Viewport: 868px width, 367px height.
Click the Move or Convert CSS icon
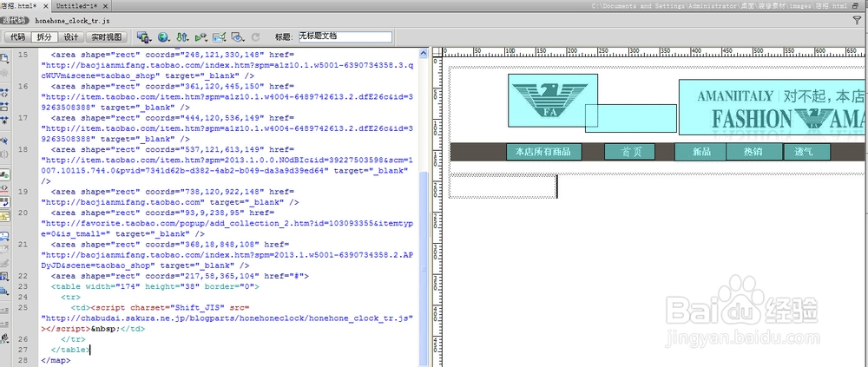point(5,289)
